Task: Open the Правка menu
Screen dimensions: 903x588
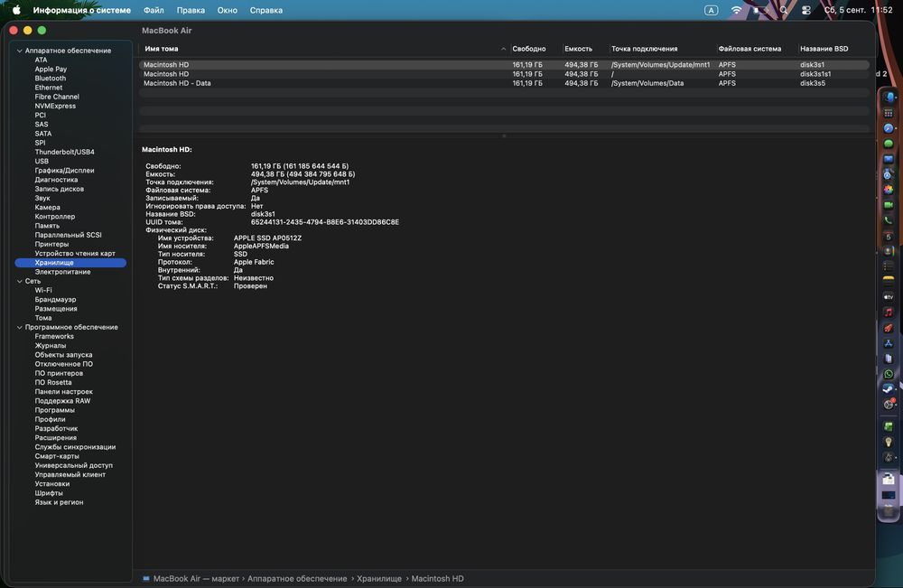Action: (191, 10)
